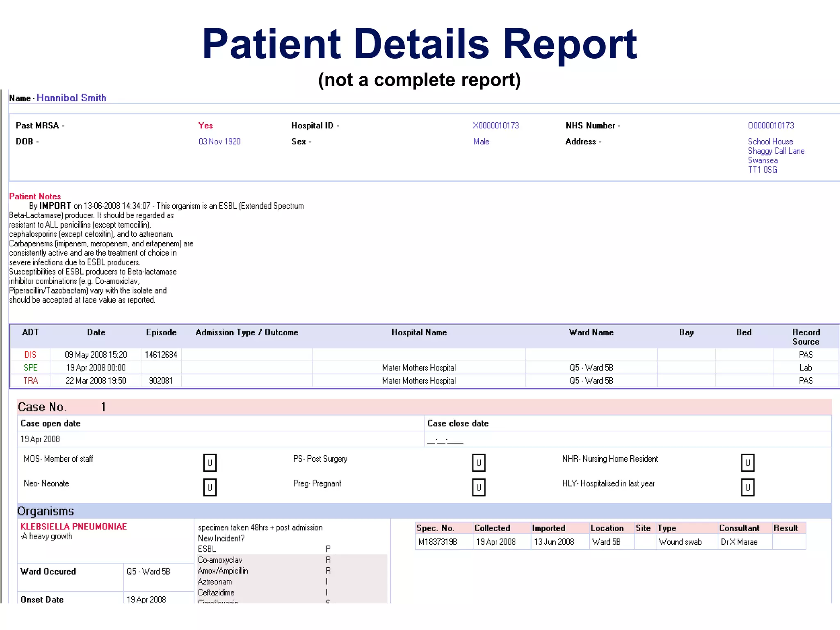This screenshot has width=840, height=630.
Task: Click specimen location Ward 5B
Action: pos(606,542)
